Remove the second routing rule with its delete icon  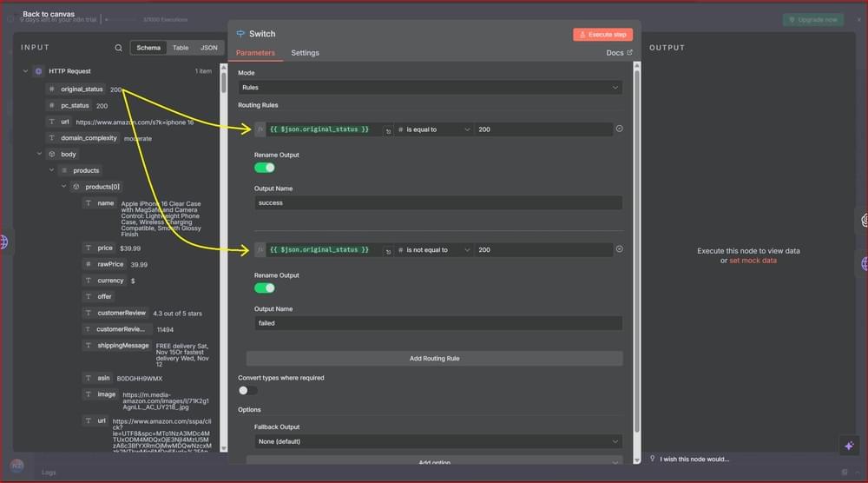[619, 249]
